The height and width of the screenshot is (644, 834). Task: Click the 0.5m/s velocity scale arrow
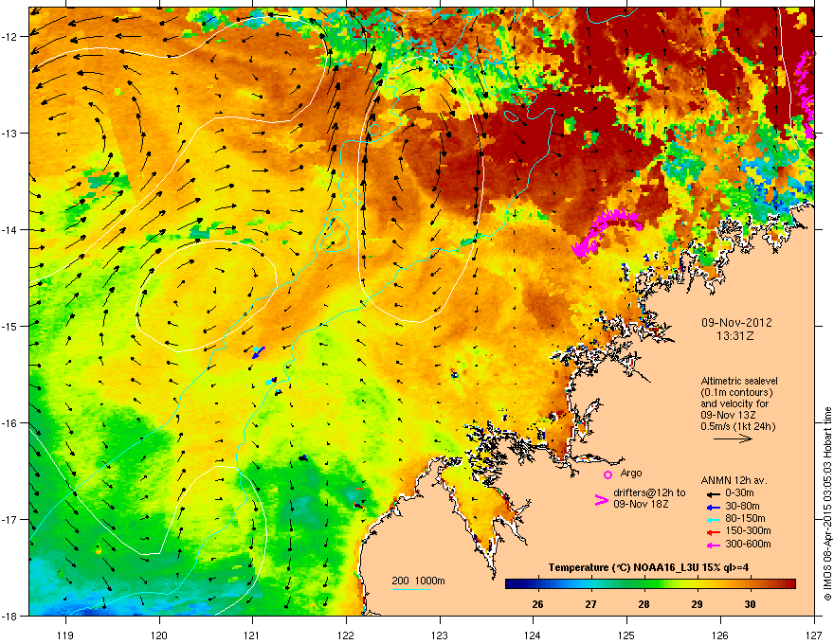733,438
